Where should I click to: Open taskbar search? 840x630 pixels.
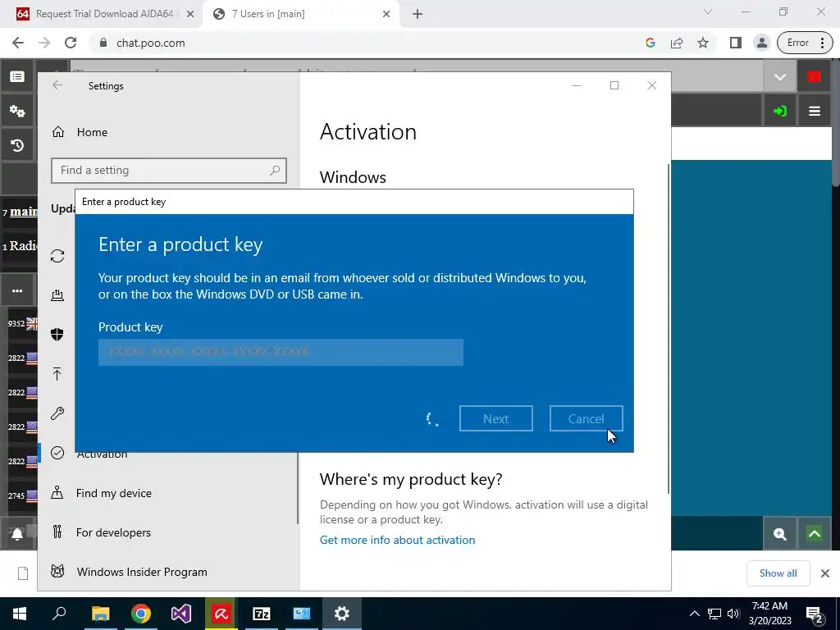[x=59, y=614]
